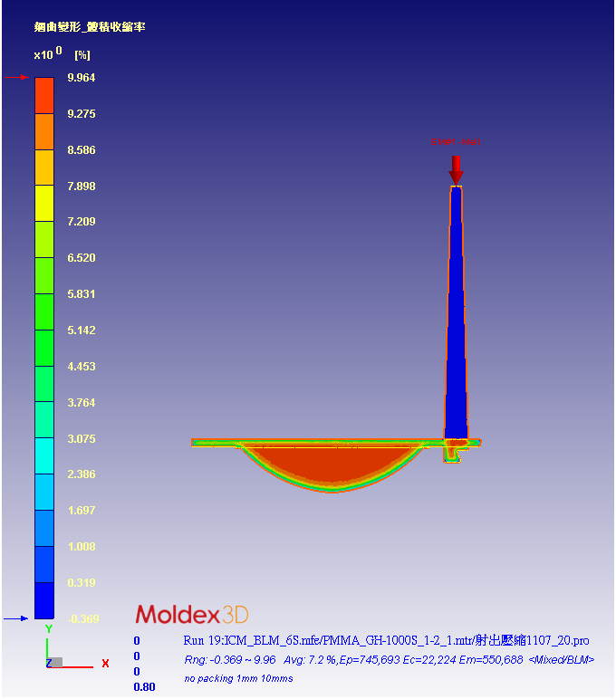Click the 0.80 value at bottom left
The image size is (616, 699).
[144, 687]
